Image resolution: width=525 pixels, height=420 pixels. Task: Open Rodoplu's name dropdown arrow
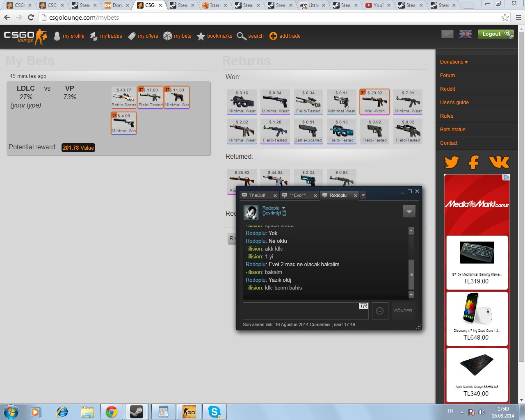[283, 208]
